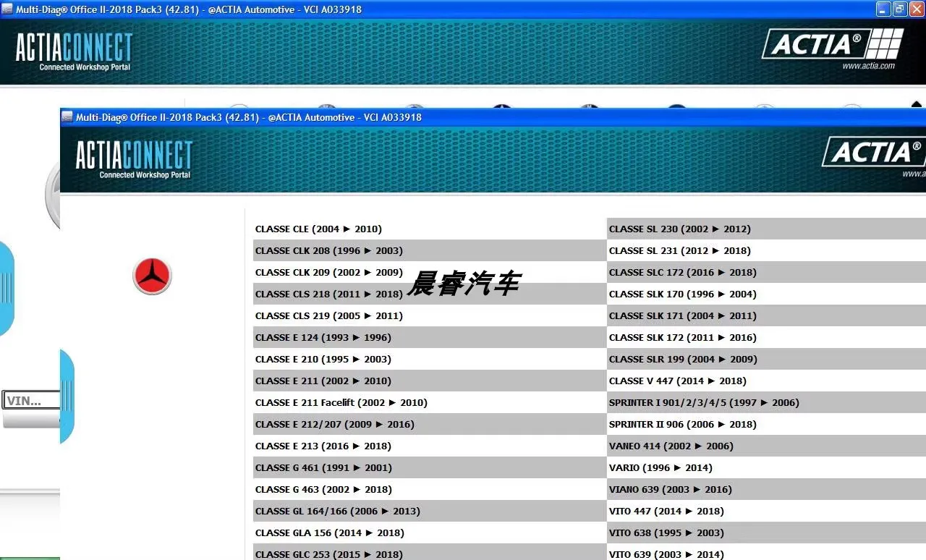This screenshot has width=926, height=560.
Task: Select CLASSE CLS 218 (2011 ► 2018)
Action: point(430,294)
